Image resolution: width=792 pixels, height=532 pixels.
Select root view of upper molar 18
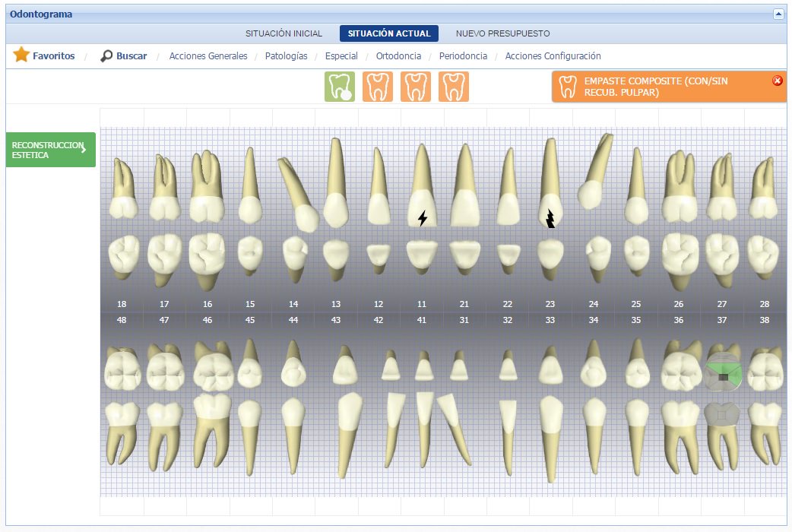pyautogui.click(x=122, y=188)
